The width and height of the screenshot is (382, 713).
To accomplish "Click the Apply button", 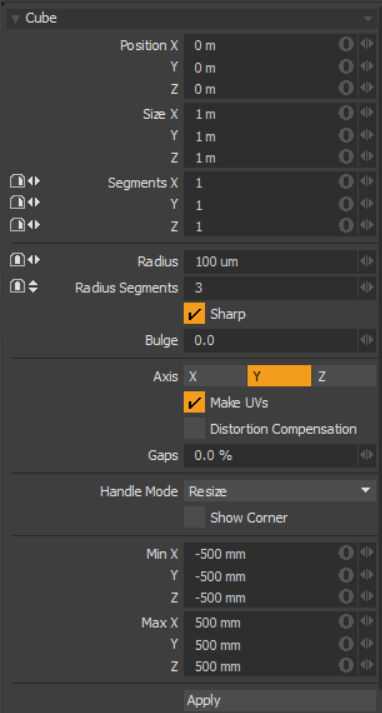I will click(280, 700).
